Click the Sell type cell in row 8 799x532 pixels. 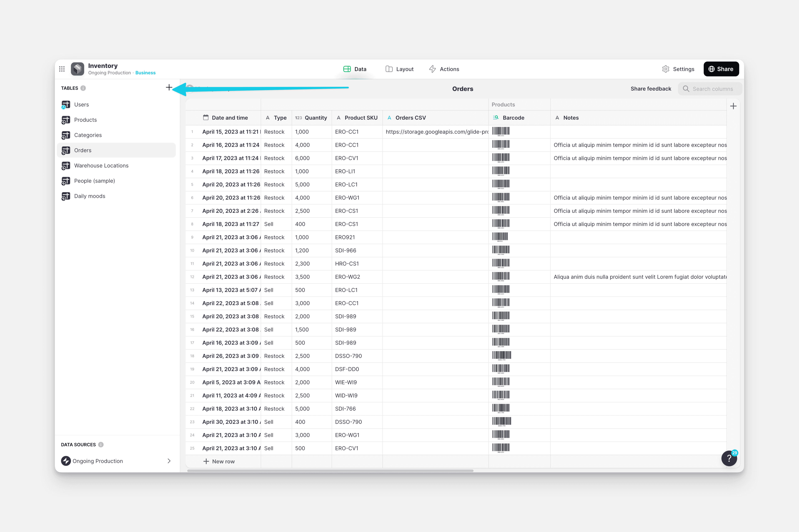pos(276,224)
